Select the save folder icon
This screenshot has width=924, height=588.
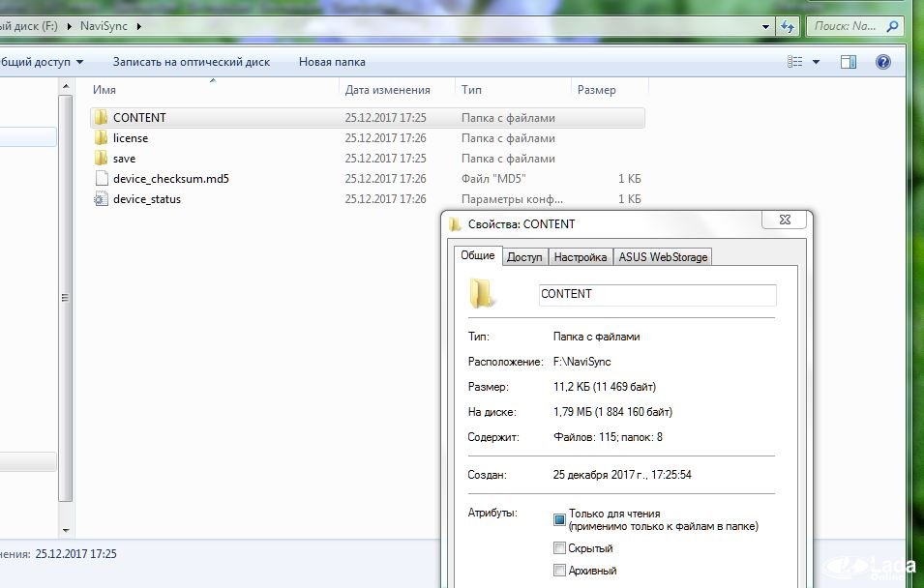[101, 159]
